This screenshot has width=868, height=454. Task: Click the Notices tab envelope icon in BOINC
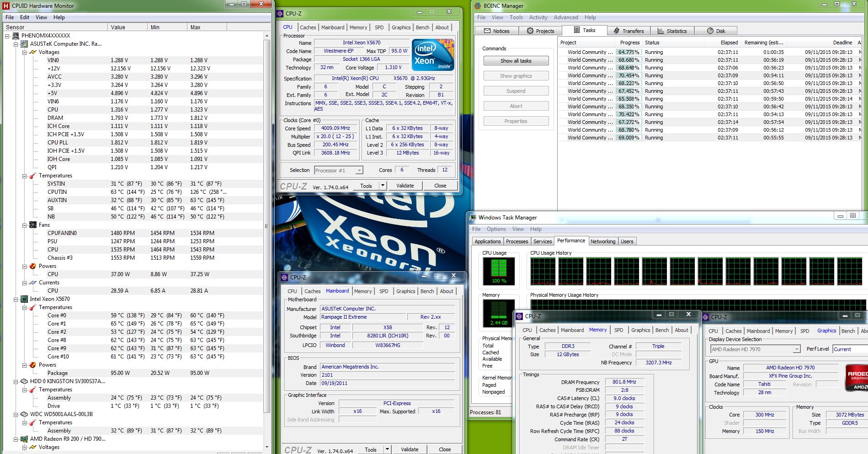487,31
